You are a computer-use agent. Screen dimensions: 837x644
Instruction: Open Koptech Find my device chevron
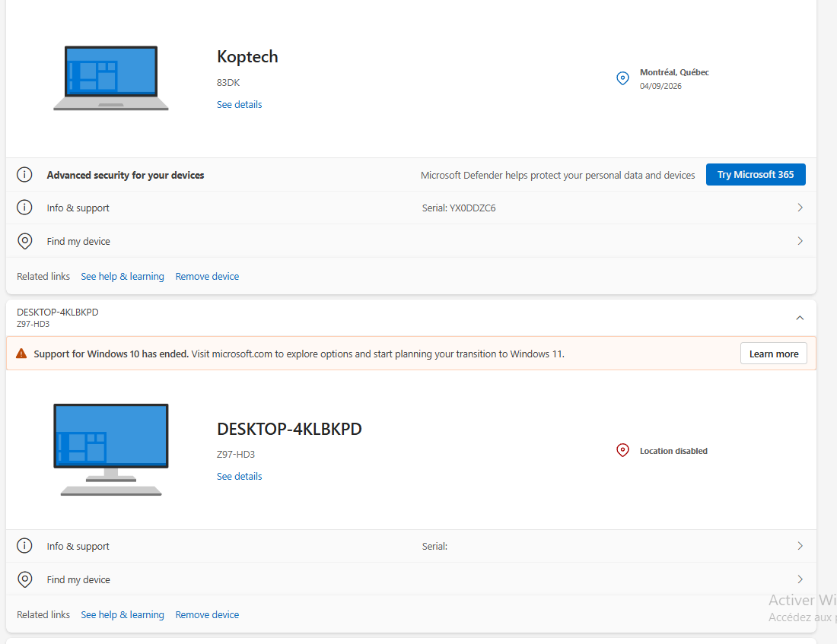pos(800,241)
